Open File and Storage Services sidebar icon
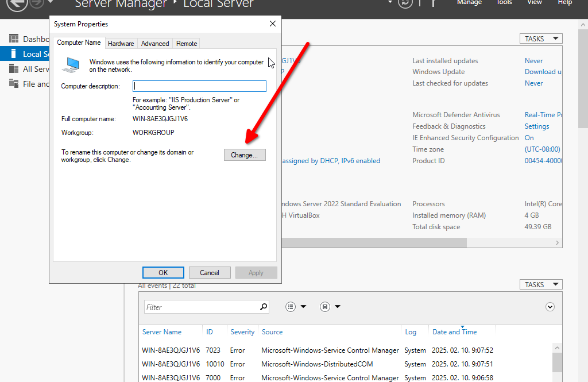This screenshot has height=382, width=588. (14, 84)
